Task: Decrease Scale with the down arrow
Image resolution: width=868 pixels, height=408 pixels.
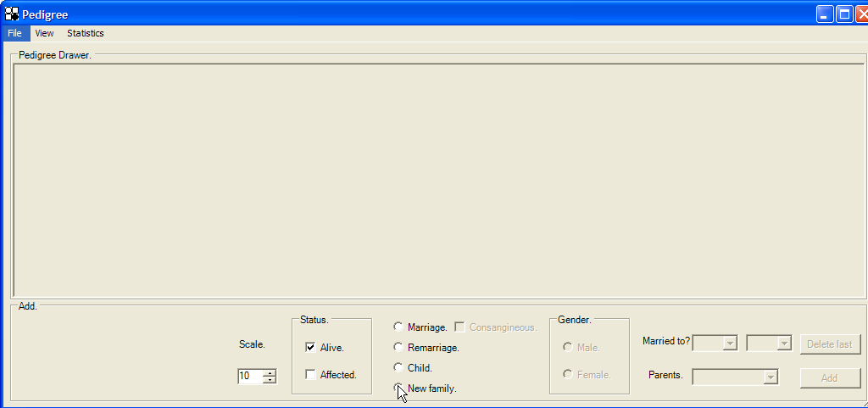Action: (270, 380)
